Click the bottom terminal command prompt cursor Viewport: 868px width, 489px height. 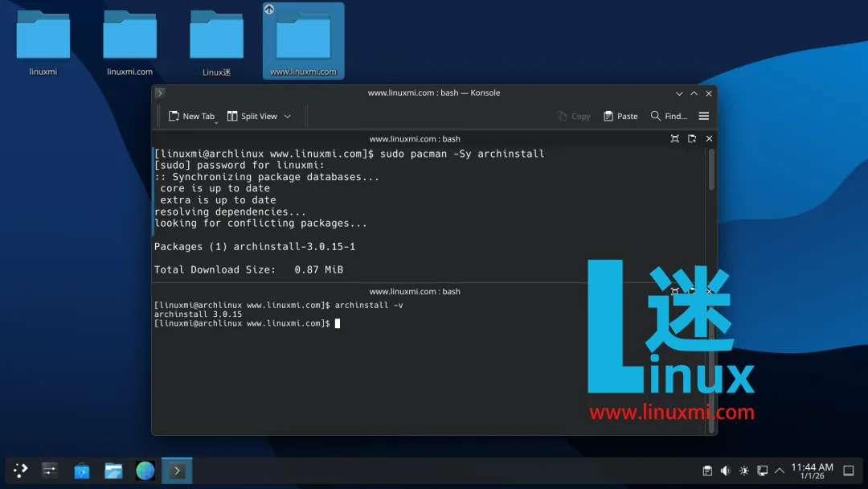click(x=337, y=323)
